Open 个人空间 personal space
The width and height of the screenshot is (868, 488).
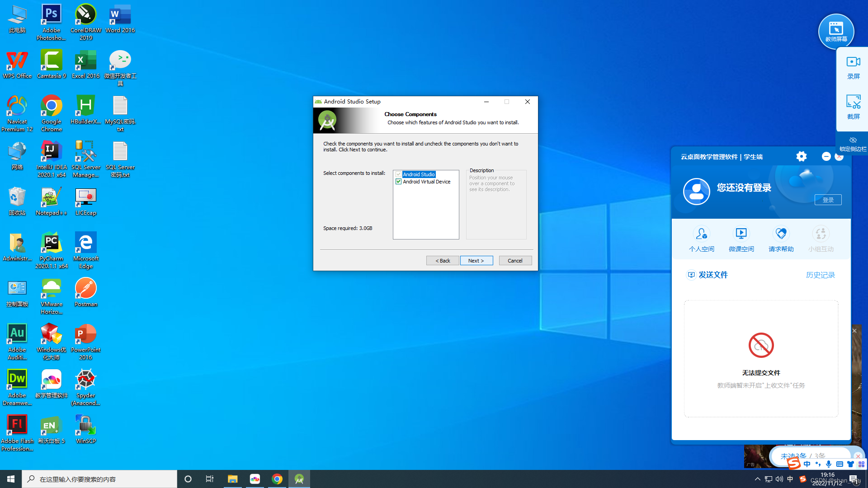pos(701,234)
